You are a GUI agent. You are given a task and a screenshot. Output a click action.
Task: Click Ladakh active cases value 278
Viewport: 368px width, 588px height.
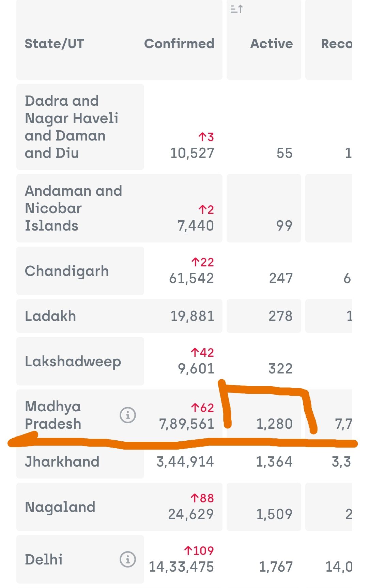coord(280,316)
